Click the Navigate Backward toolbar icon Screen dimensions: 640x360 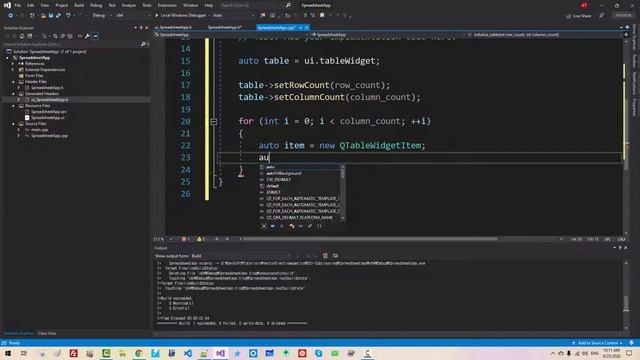coord(11,16)
